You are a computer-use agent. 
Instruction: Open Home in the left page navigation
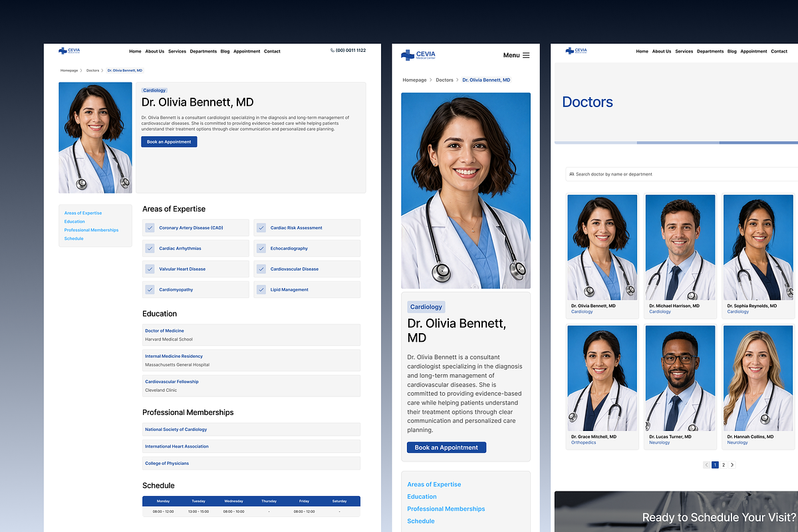pyautogui.click(x=135, y=51)
